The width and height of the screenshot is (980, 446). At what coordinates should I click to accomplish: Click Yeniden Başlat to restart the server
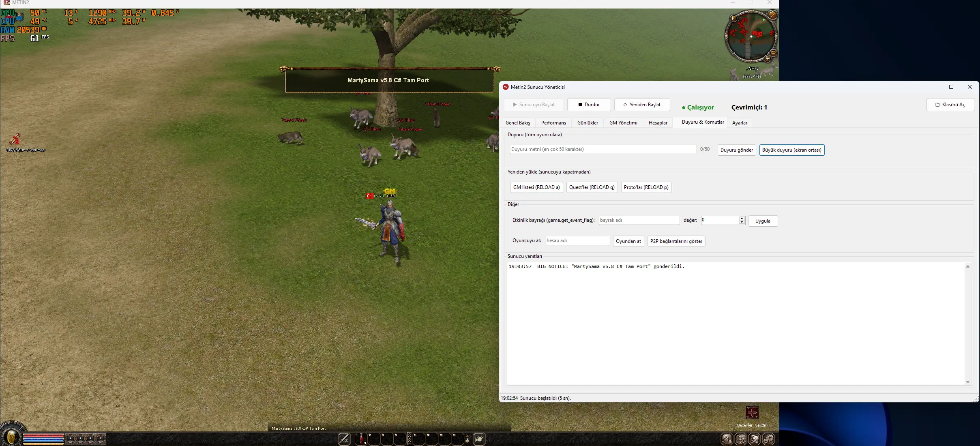(x=642, y=105)
